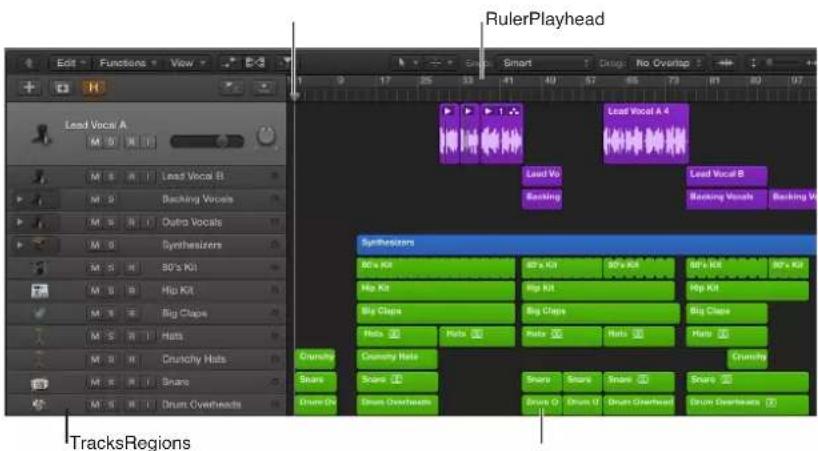The image size is (818, 451).
Task: Click the Snare drum track icon
Action: 40,384
